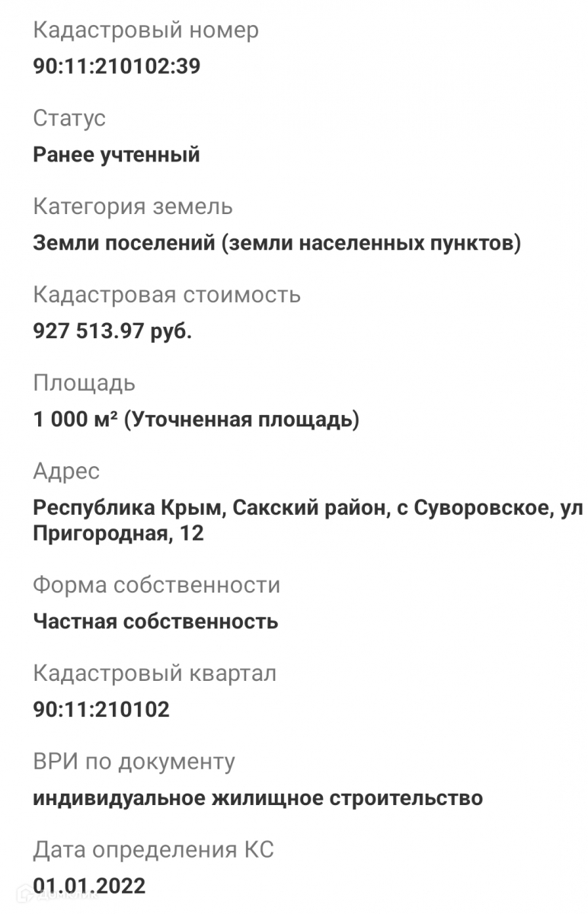Click the "Форма собственности" label
588x914 pixels.
tap(156, 585)
